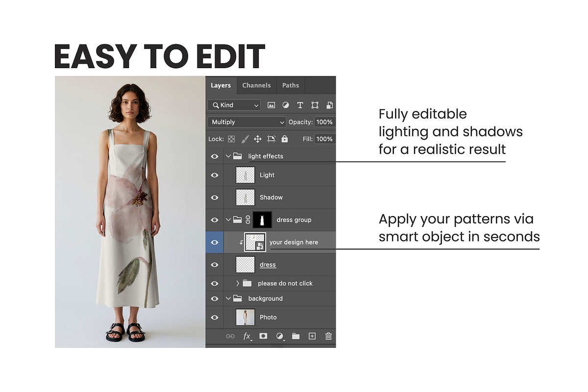Image resolution: width=588 pixels, height=392 pixels.
Task: Select the dress layer thumbnail
Action: [245, 265]
